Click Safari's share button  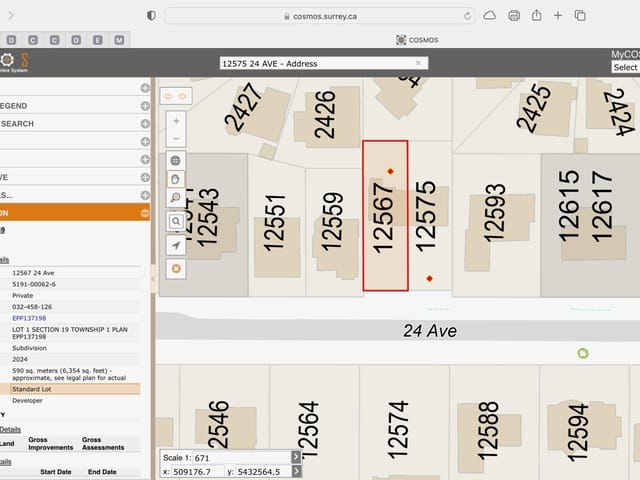[x=536, y=16]
